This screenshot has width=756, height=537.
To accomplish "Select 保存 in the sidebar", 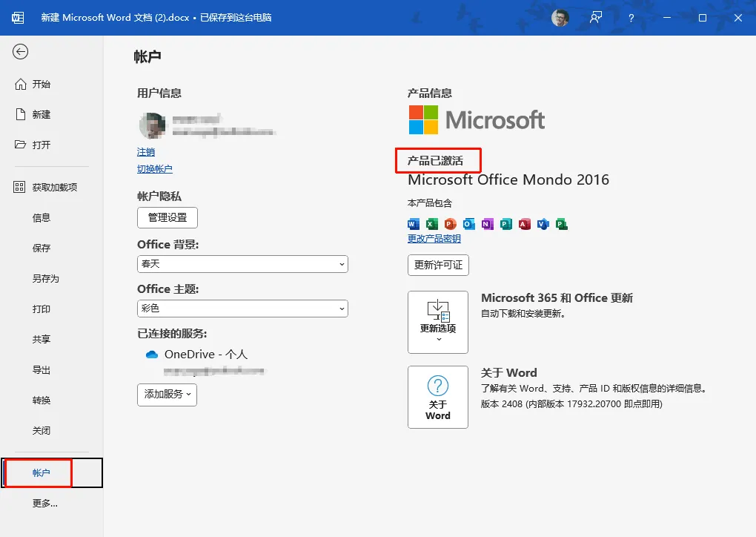I will tap(41, 248).
